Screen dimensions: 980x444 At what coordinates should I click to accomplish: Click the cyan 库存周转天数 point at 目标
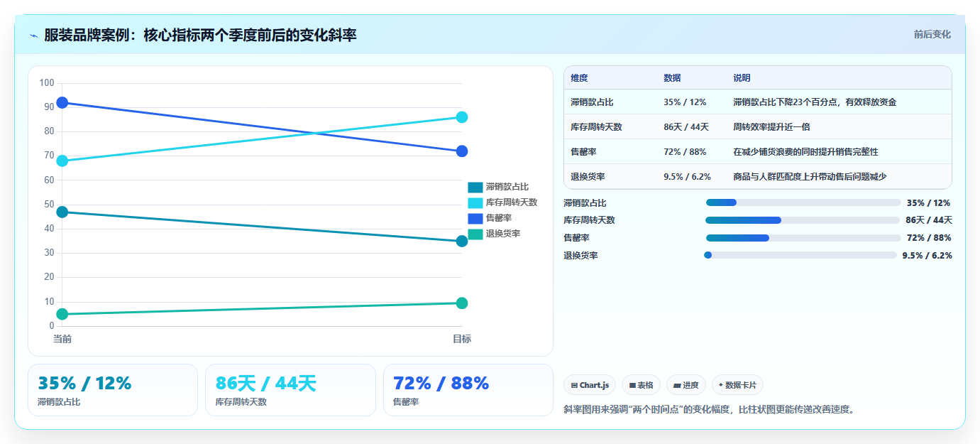[462, 117]
